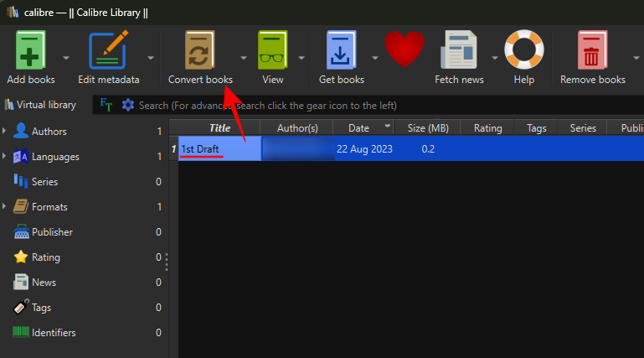Sort by the Rating column header

487,127
